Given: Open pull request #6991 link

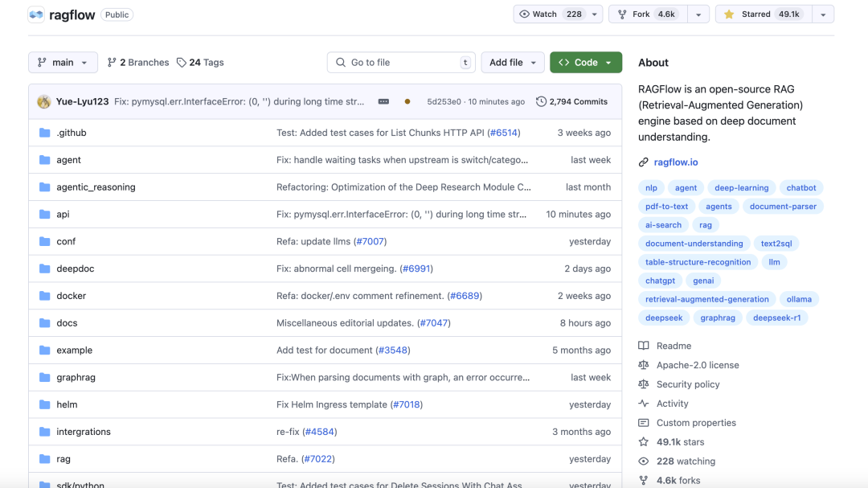Looking at the screenshot, I should point(416,269).
